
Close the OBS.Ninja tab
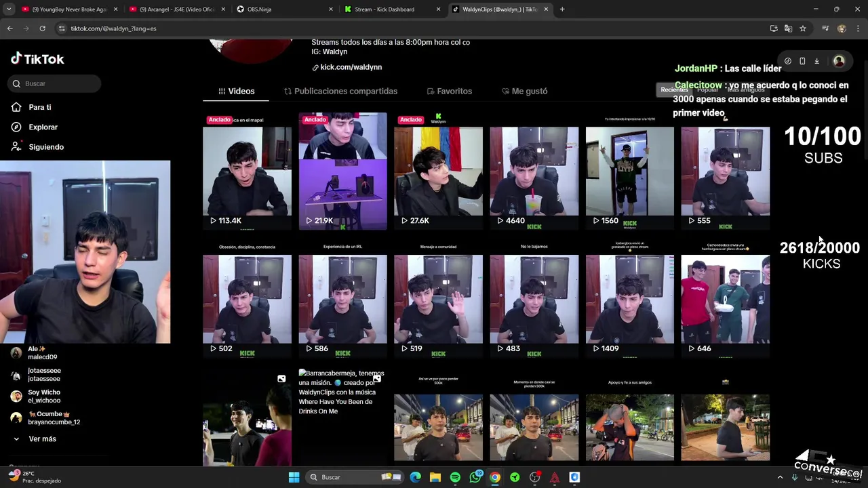[331, 9]
